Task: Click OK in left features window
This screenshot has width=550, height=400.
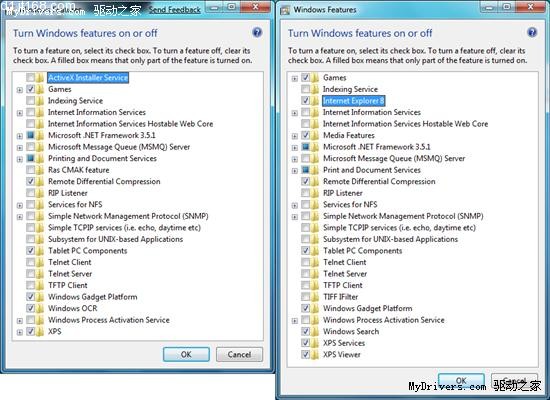Action: (x=186, y=354)
